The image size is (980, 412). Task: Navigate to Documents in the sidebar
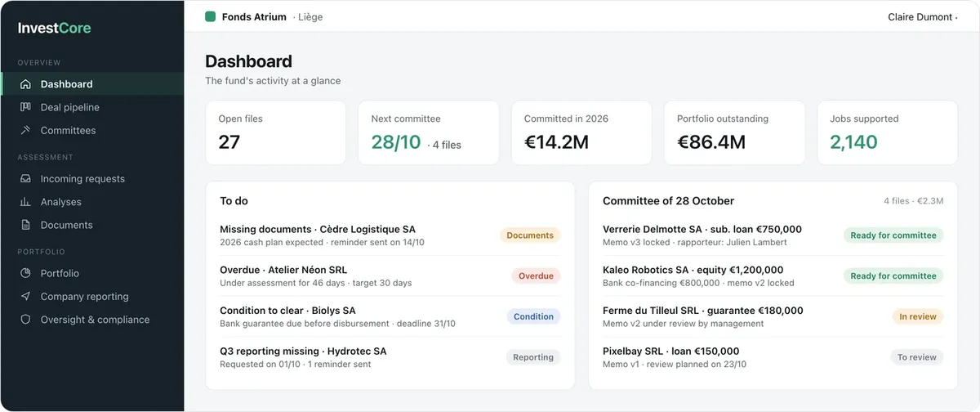[x=92, y=225]
